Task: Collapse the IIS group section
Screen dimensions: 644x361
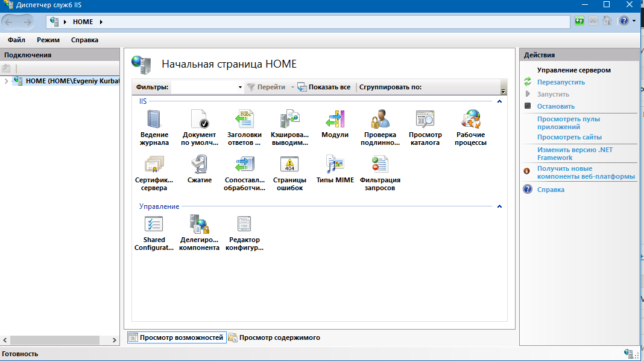Action: (499, 101)
